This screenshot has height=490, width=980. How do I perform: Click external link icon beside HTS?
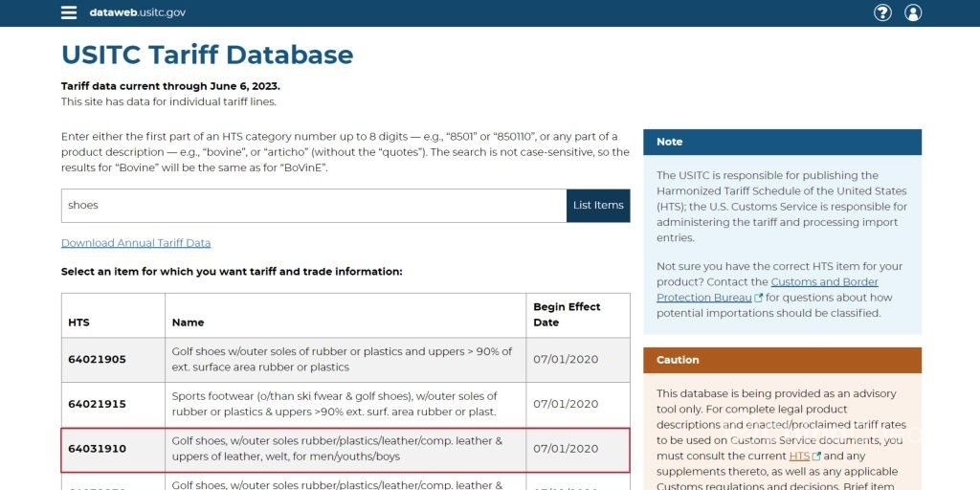coord(816,457)
